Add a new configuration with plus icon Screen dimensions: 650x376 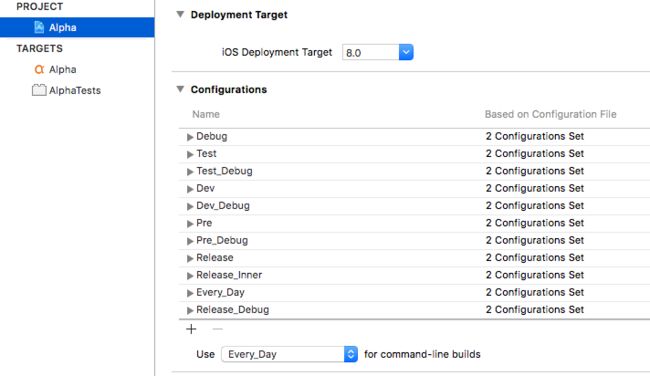click(x=191, y=329)
